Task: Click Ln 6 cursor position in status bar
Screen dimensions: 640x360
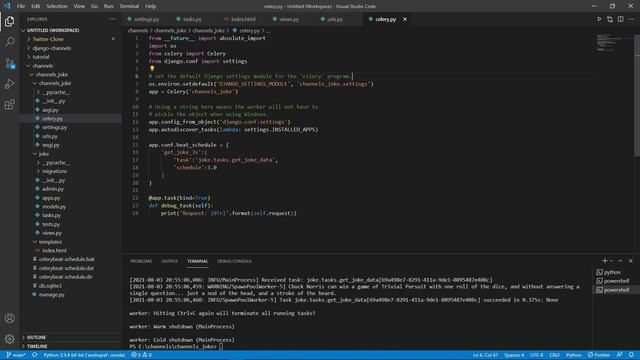Action: click(x=485, y=355)
